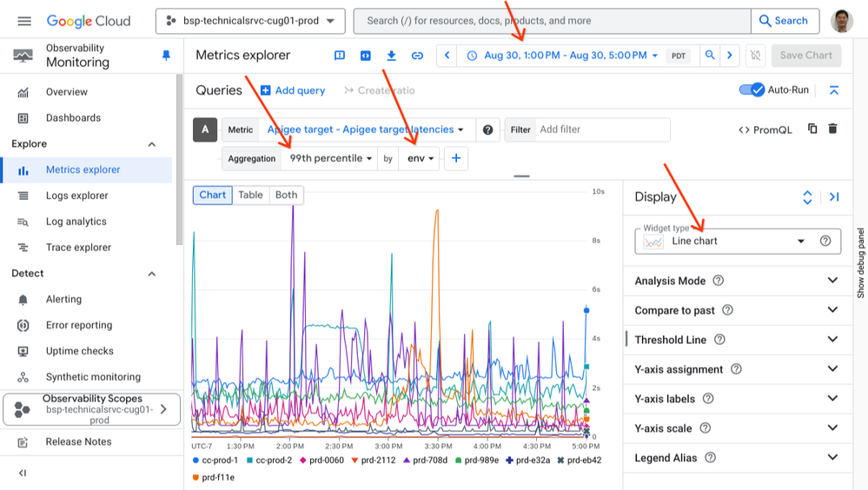The height and width of the screenshot is (490, 868).
Task: Click the feedback icon beside Metrics explorer
Action: (x=340, y=56)
